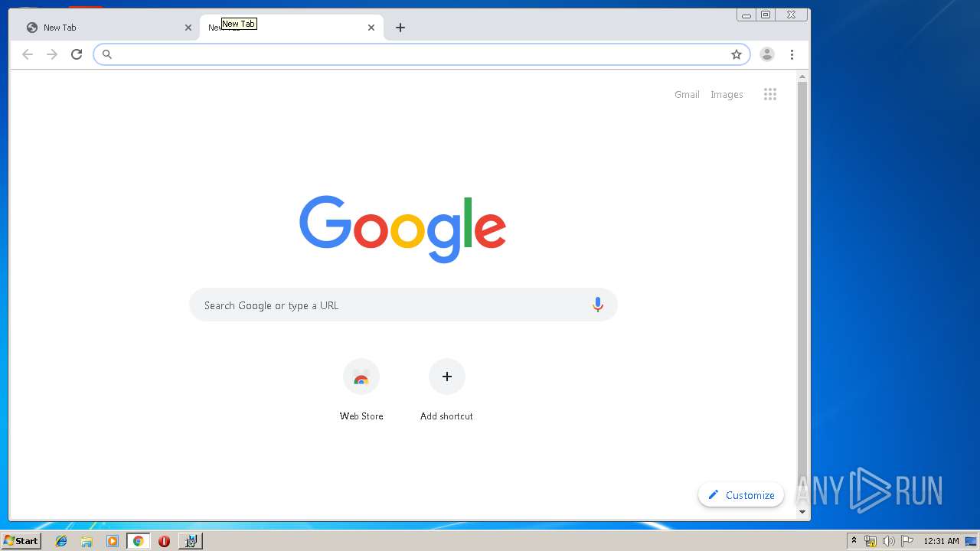
Task: Click the search magnifier in the address bar
Action: pos(107,54)
